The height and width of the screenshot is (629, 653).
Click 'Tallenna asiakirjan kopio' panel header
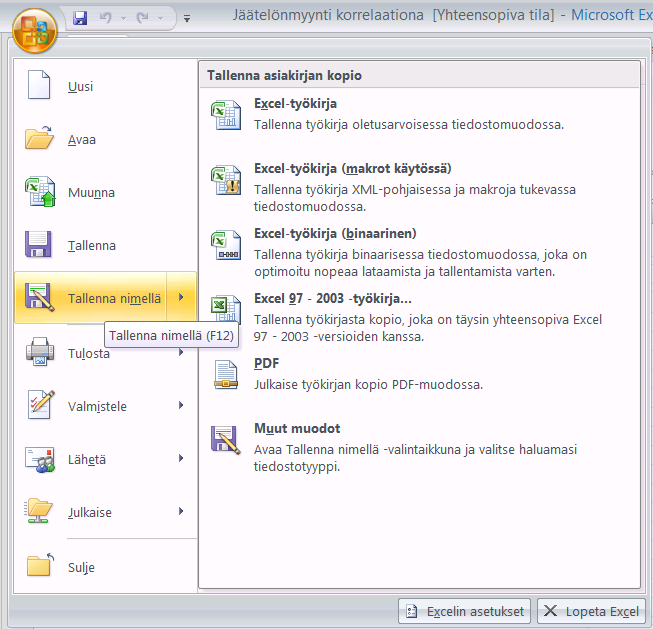point(284,75)
